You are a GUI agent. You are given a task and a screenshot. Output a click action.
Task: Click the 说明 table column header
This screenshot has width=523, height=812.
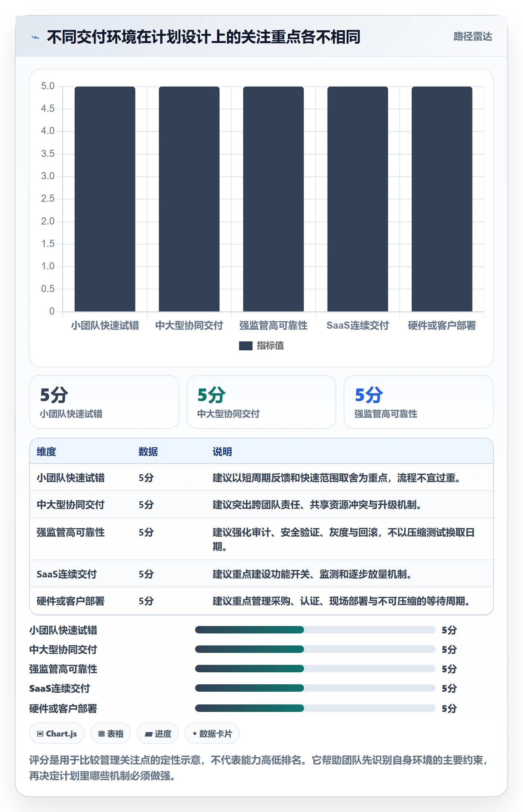[x=222, y=452]
